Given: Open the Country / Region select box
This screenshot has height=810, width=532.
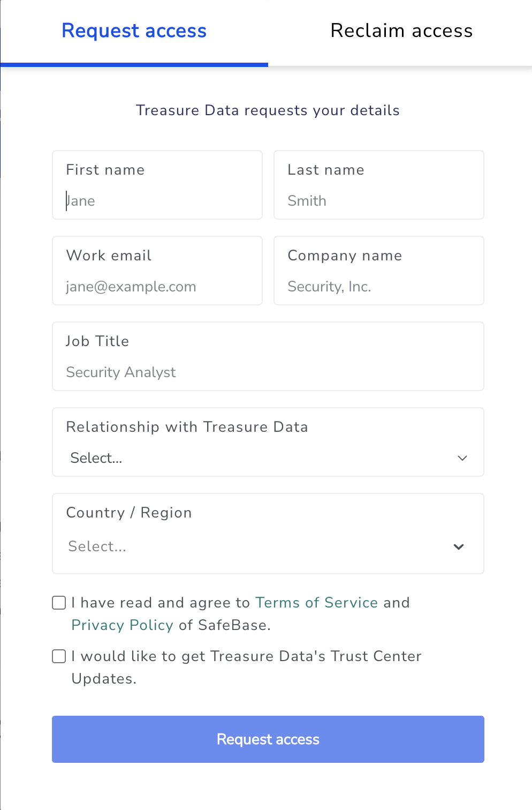Looking at the screenshot, I should pos(257,546).
